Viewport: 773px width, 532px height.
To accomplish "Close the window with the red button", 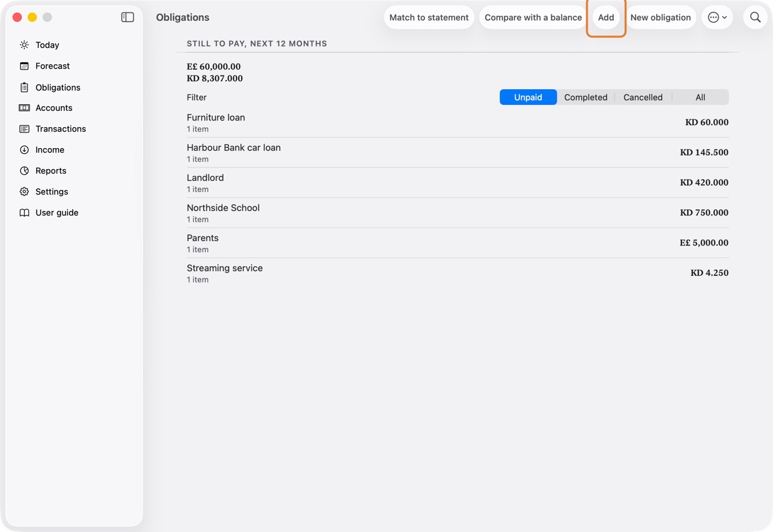I will click(x=17, y=17).
